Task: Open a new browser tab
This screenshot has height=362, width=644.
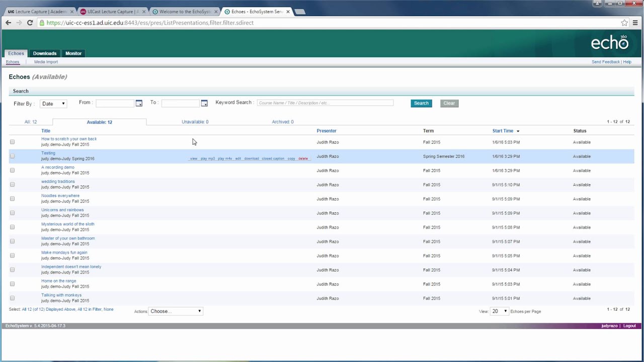Action: pos(299,12)
